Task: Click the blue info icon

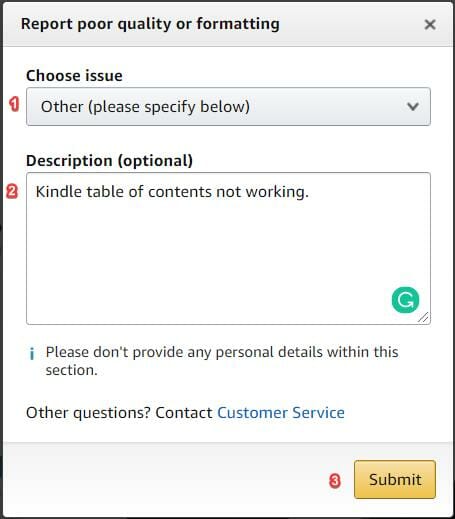Action: (x=32, y=354)
